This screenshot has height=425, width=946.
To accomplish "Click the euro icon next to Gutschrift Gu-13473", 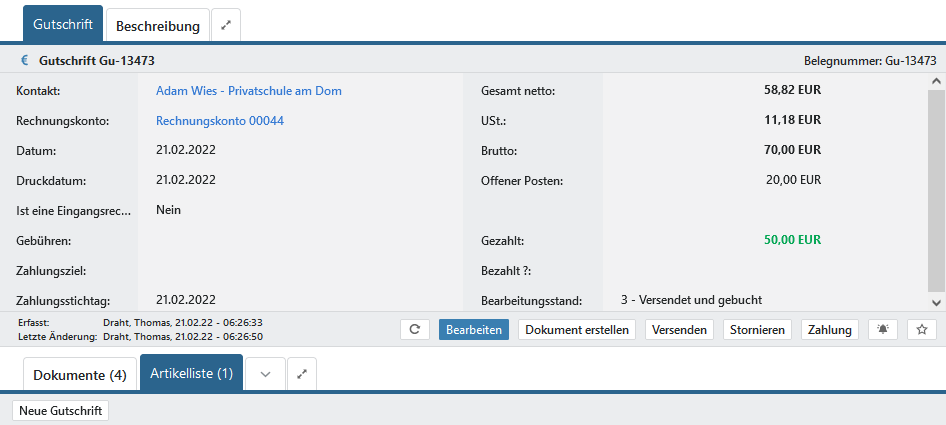I will (x=24, y=60).
